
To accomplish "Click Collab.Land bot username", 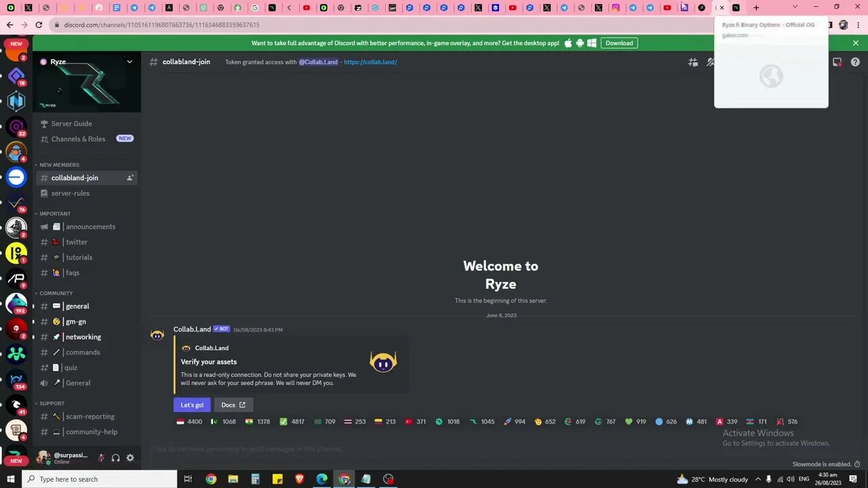I will [x=192, y=329].
